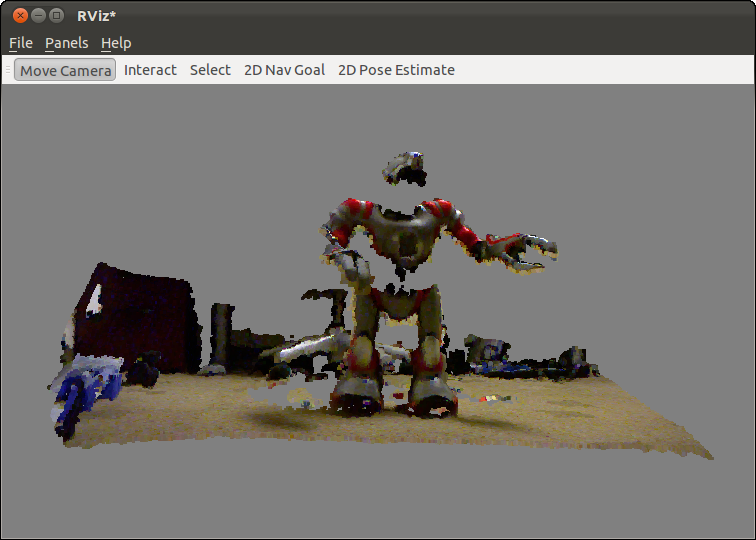Viewport: 756px width, 540px height.
Task: Minimize the RViz window
Action: tap(38, 15)
